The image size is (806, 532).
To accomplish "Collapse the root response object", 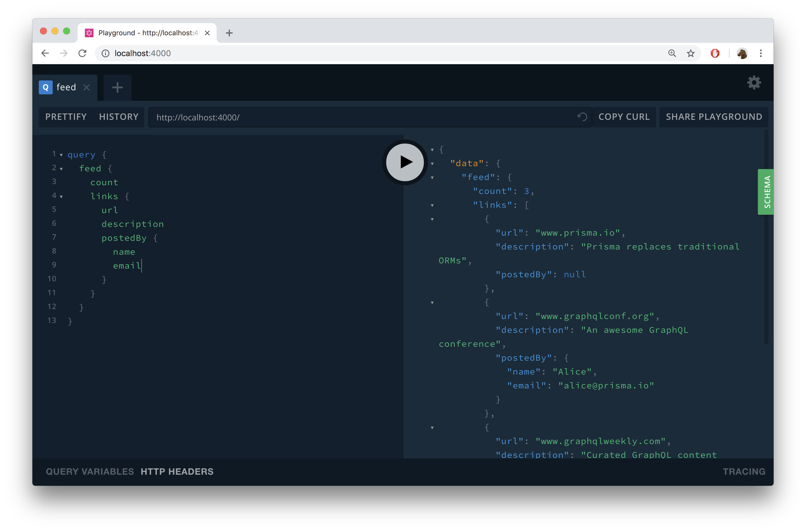I will pos(432,150).
